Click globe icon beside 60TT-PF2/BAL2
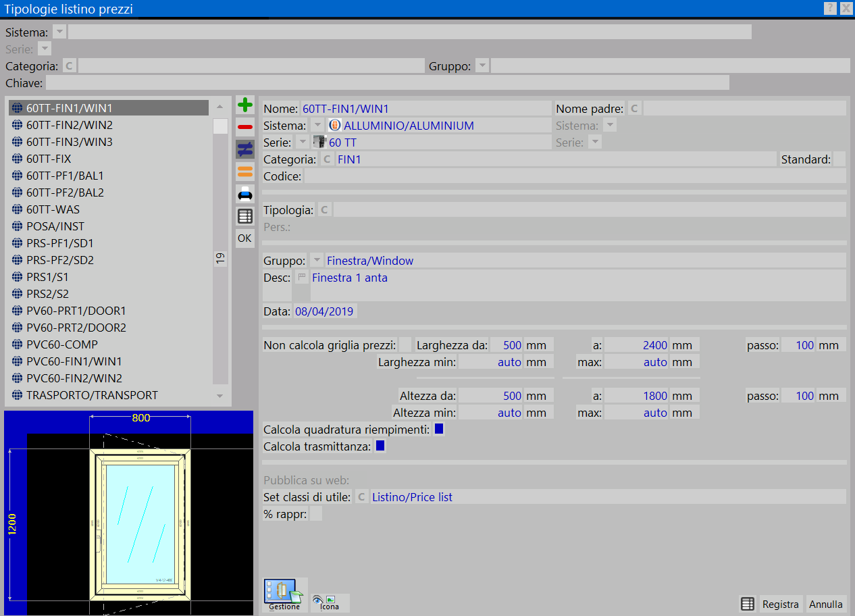This screenshot has height=616, width=855. 18,192
